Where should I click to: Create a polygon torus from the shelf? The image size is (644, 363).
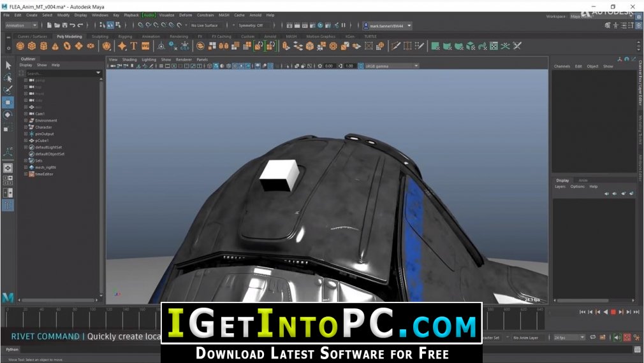point(67,46)
